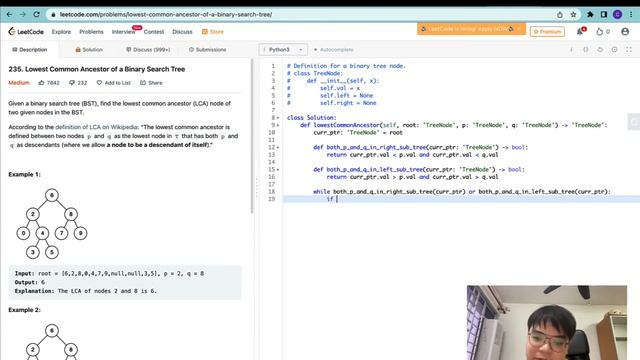Click the thumbs down icon showing 232

[72, 82]
